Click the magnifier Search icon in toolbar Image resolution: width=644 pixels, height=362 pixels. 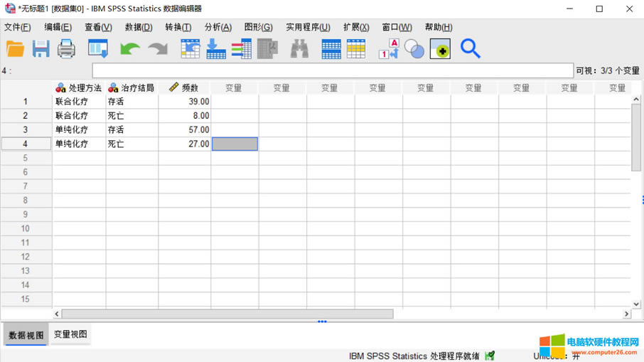[470, 48]
